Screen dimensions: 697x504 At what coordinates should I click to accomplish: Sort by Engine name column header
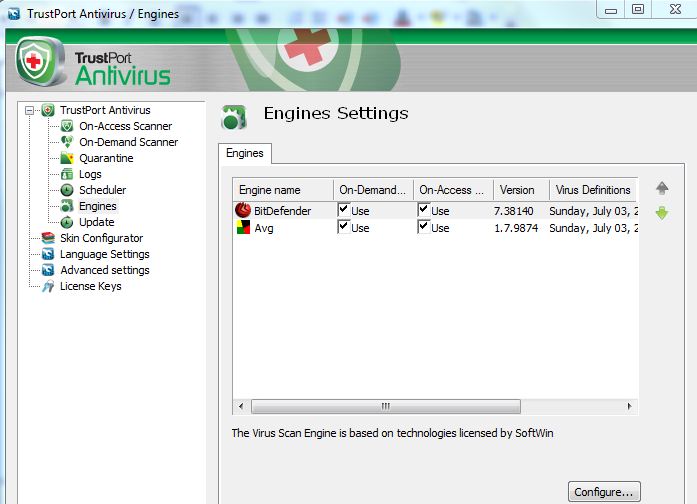[282, 190]
